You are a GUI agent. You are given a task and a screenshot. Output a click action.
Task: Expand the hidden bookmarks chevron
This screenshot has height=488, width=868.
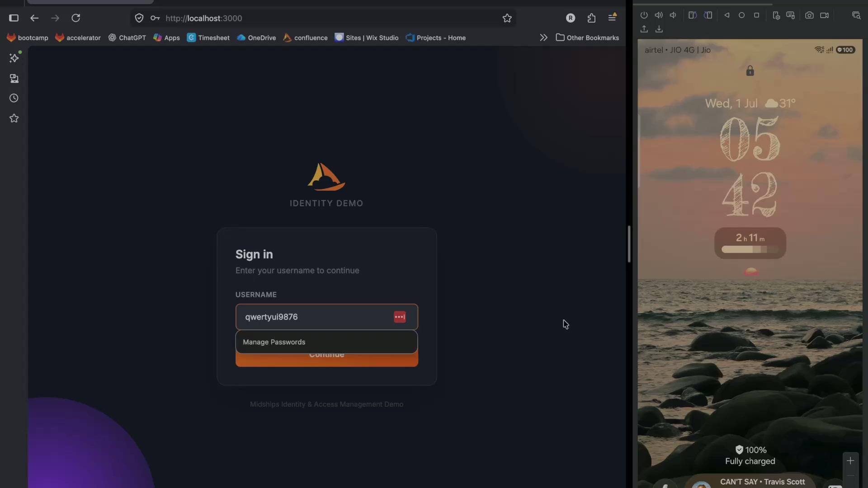tap(543, 38)
